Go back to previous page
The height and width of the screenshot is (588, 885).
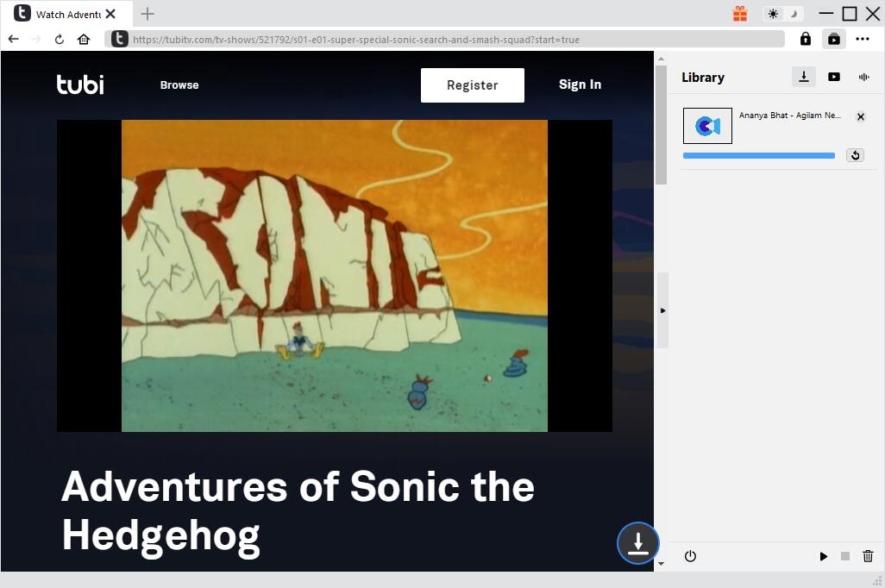[14, 39]
